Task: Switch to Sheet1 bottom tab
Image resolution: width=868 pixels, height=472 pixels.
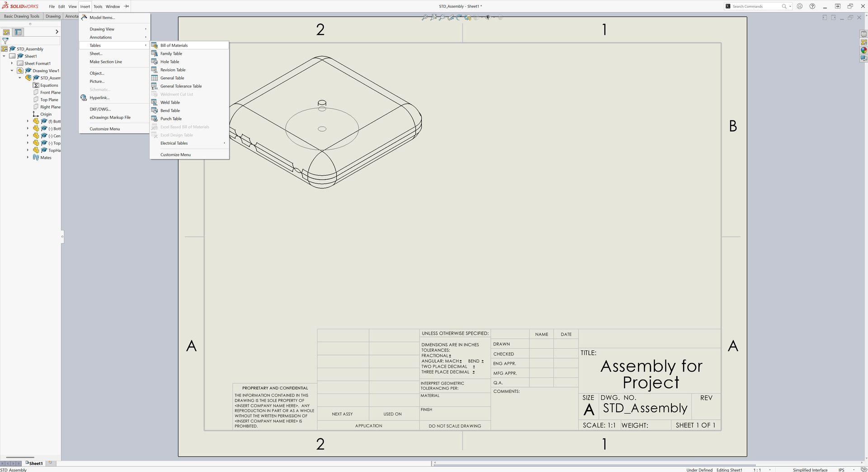Action: click(x=34, y=463)
